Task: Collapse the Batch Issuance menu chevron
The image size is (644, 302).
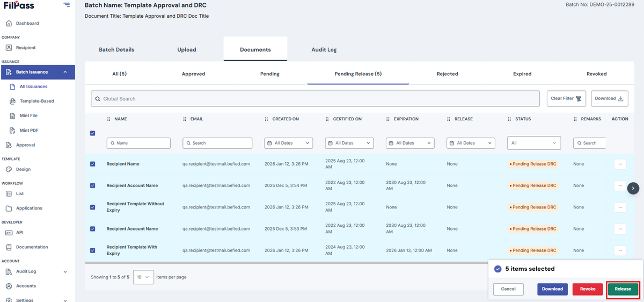Action: (65, 72)
